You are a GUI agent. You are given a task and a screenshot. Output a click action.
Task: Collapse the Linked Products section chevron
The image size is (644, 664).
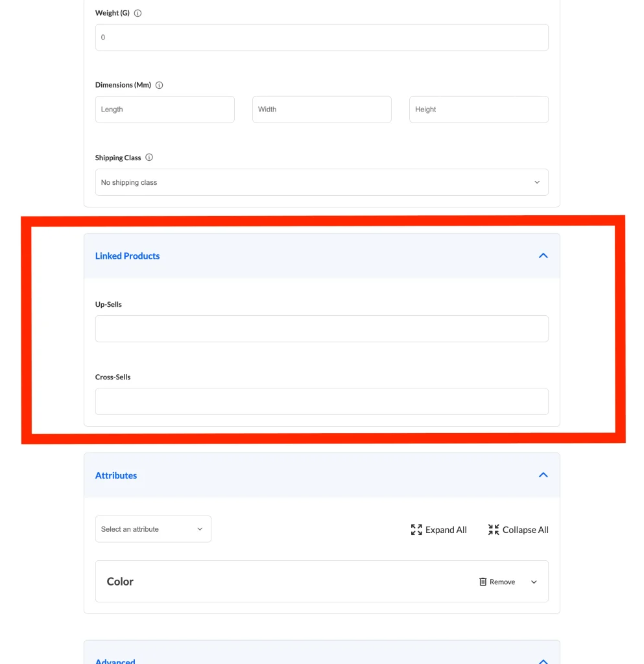coord(543,255)
